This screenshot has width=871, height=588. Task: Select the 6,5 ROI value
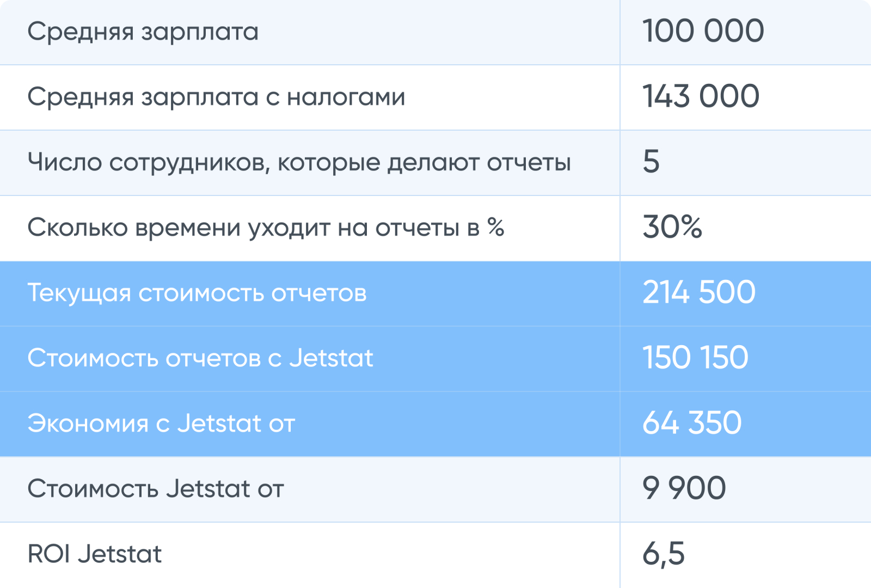(x=664, y=554)
